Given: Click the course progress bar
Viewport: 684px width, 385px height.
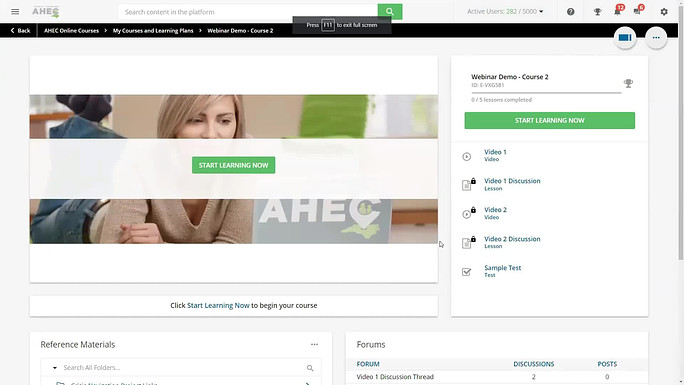Looking at the screenshot, I should (546, 93).
